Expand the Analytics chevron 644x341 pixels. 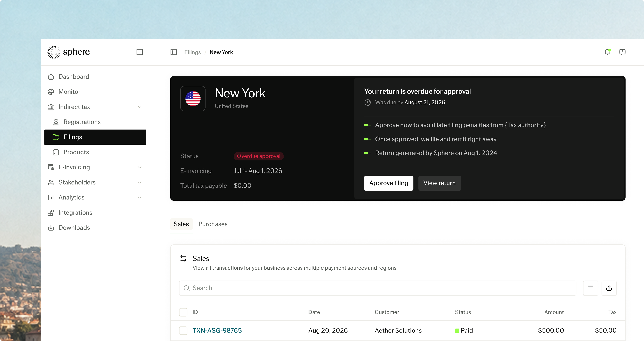coord(140,197)
